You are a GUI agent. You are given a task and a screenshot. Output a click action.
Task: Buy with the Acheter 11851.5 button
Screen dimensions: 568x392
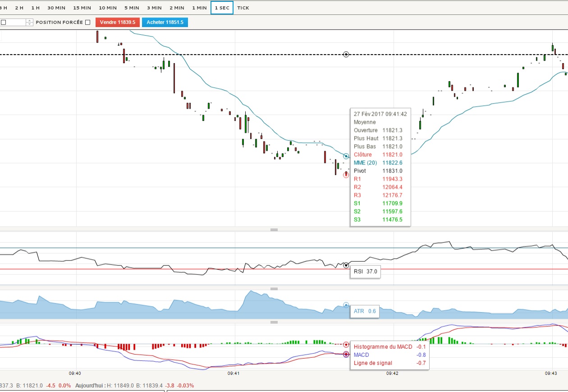[165, 22]
